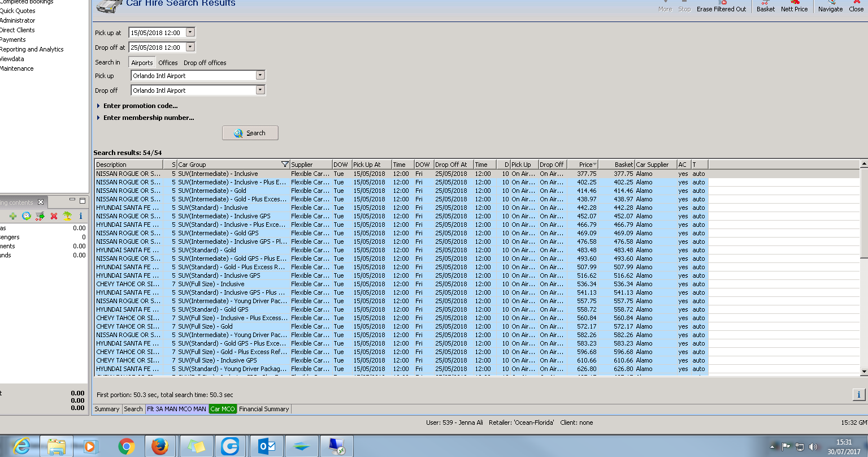Select the Drop off offices search option

pos(205,63)
